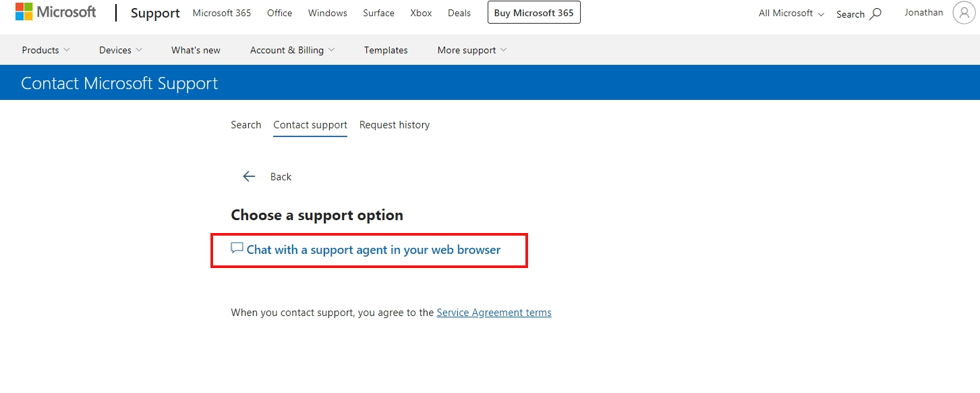Click the back arrow icon
Image resolution: width=980 pixels, height=393 pixels.
click(249, 176)
